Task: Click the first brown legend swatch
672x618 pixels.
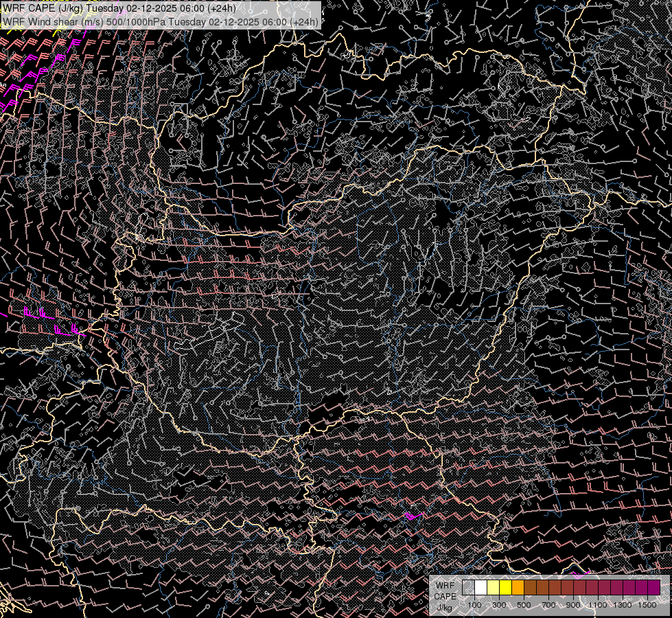Action: coord(531,588)
